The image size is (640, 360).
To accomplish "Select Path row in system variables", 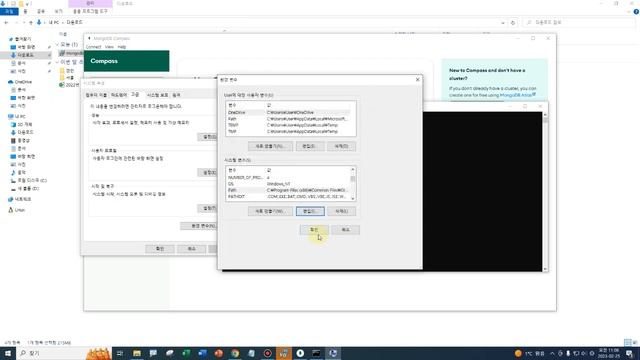I will (x=288, y=190).
